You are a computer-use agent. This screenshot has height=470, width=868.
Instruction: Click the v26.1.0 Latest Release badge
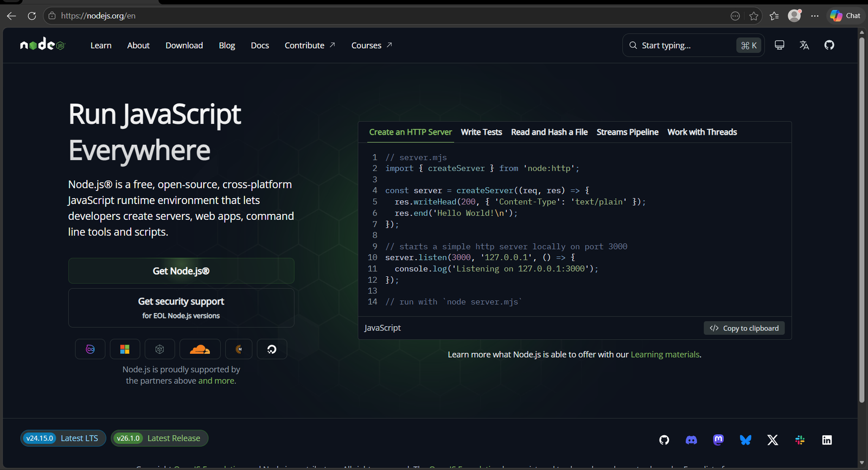click(x=159, y=438)
